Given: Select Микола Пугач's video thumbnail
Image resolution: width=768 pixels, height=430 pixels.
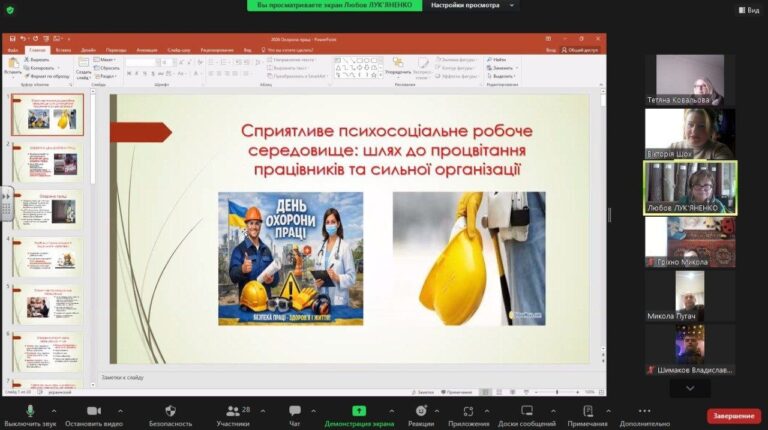Looking at the screenshot, I should click(690, 294).
